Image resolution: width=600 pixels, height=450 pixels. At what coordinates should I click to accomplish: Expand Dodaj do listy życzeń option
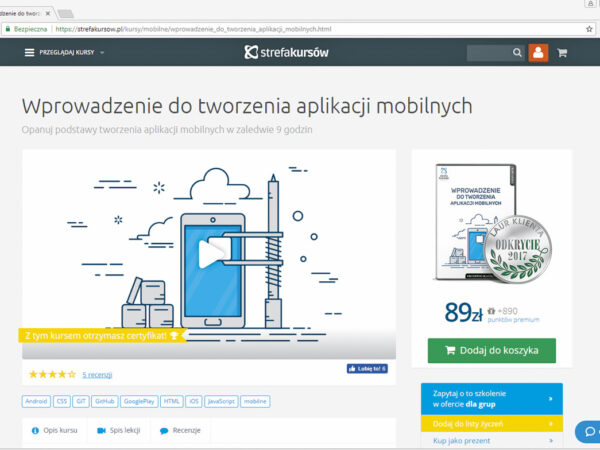click(x=491, y=425)
